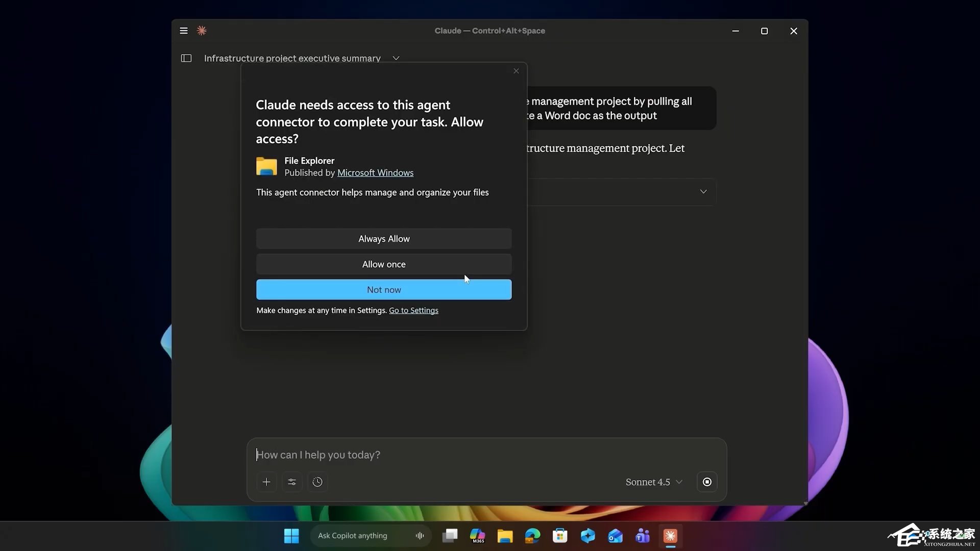Screen dimensions: 980x551
Task: Stop the response with the stop button
Action: click(x=707, y=482)
